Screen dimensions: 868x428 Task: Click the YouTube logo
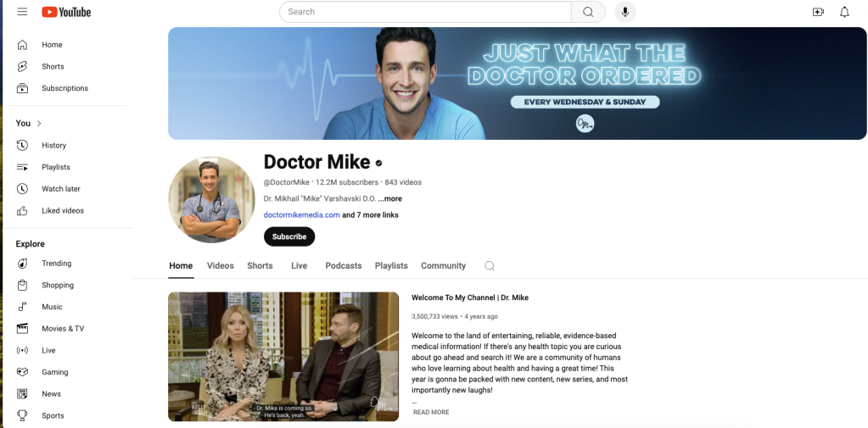pos(66,12)
